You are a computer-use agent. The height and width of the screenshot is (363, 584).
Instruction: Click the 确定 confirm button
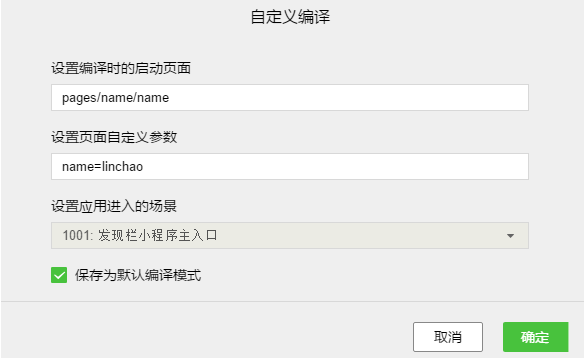click(536, 337)
